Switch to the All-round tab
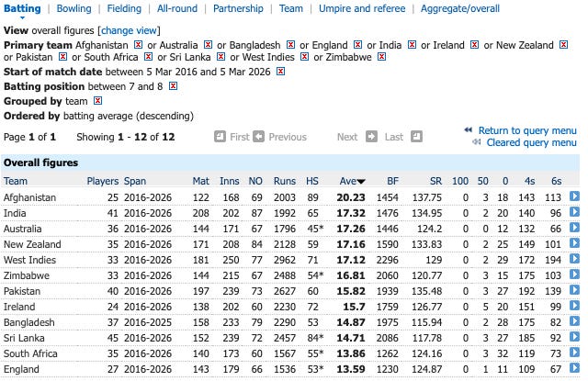 177,8
